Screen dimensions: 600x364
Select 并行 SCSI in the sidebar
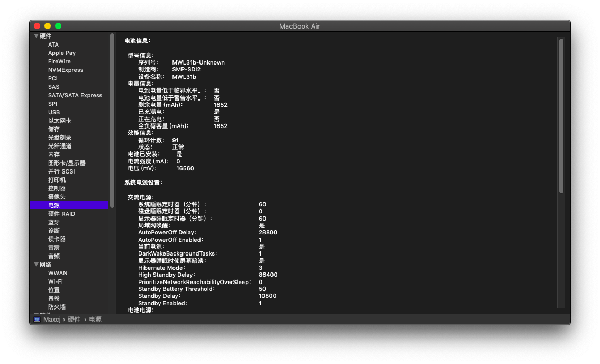click(61, 171)
